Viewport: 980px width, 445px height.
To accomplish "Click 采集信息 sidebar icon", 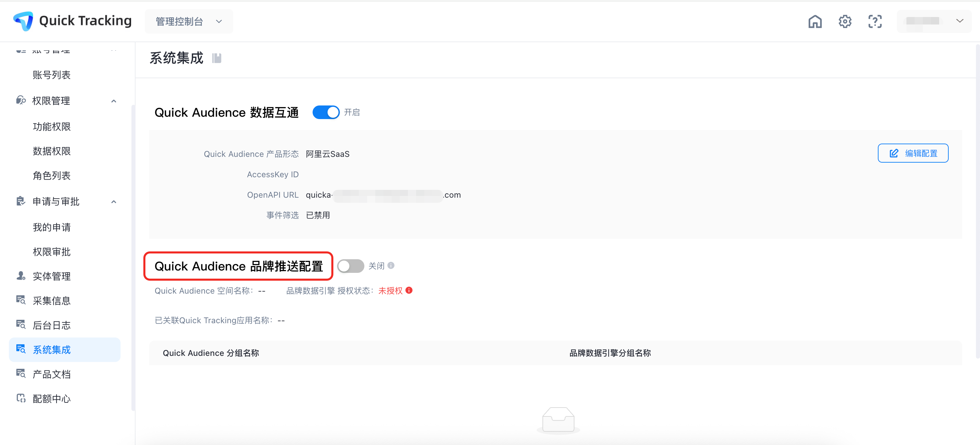I will [21, 300].
